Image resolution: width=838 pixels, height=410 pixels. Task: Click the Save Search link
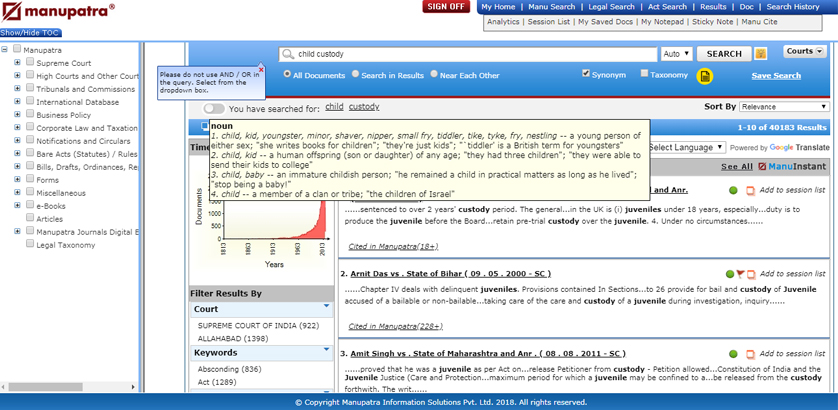776,76
